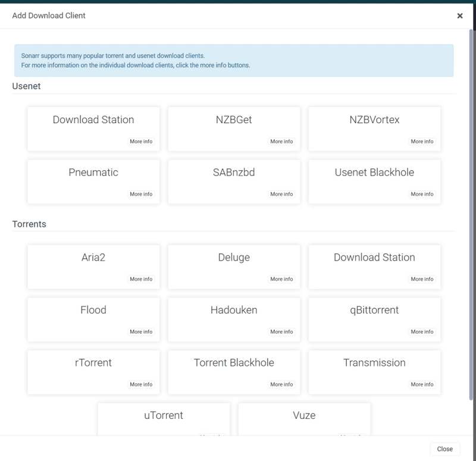The width and height of the screenshot is (476, 461).
Task: Open More info for NZBVortex
Action: click(422, 142)
